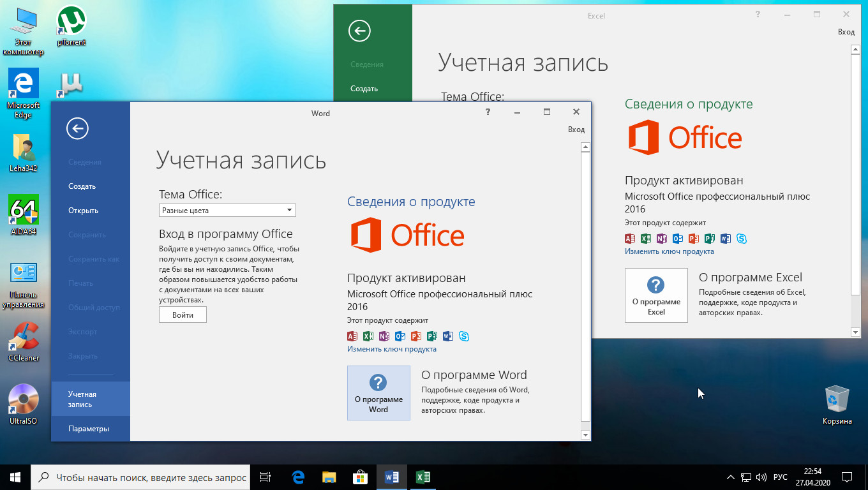Open the Тема Office dropdown (Разные цвета)
This screenshot has height=490, width=868.
coord(227,210)
